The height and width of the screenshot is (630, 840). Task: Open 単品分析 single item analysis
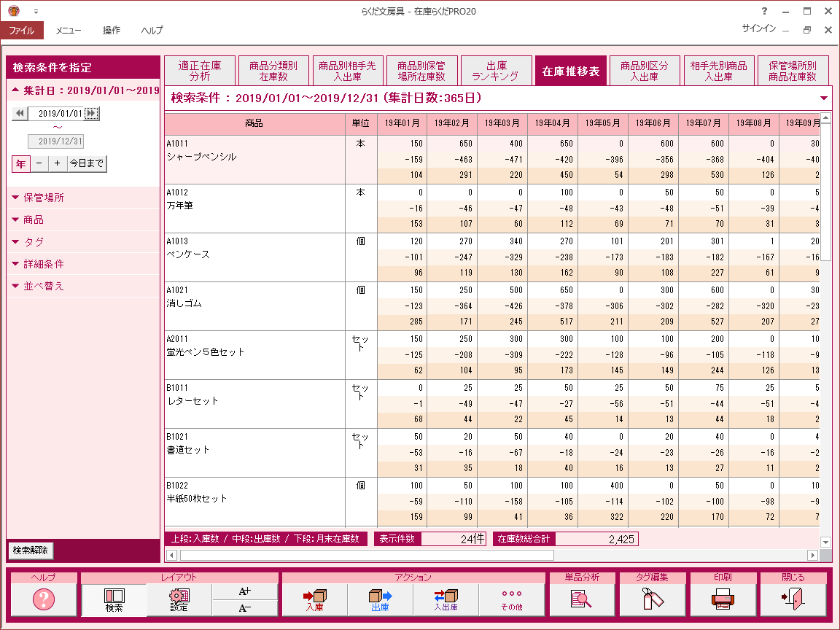point(582,599)
